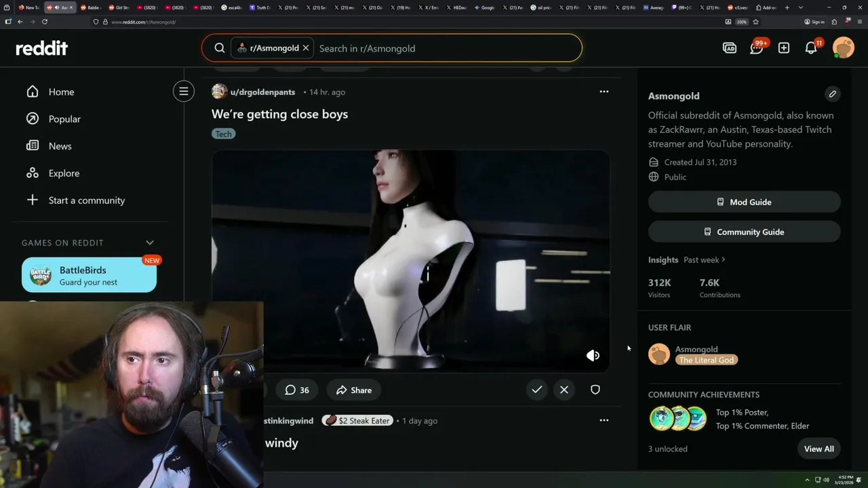This screenshot has width=868, height=488.
Task: Open the taskbar volume icon
Action: (826, 480)
